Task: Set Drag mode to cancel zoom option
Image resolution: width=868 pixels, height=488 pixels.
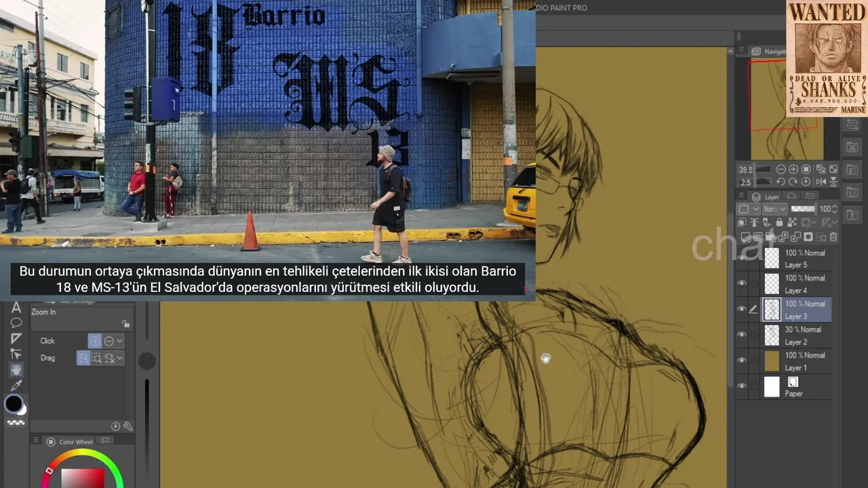Action: (x=109, y=358)
